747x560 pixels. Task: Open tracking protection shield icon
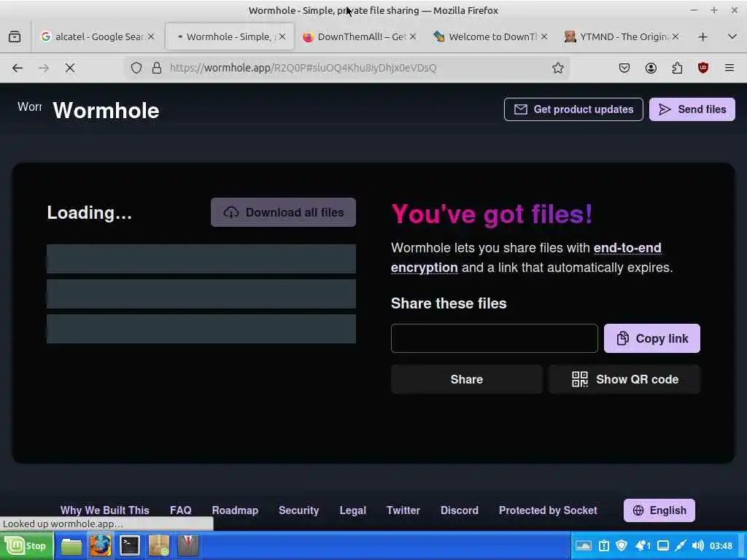tap(136, 68)
